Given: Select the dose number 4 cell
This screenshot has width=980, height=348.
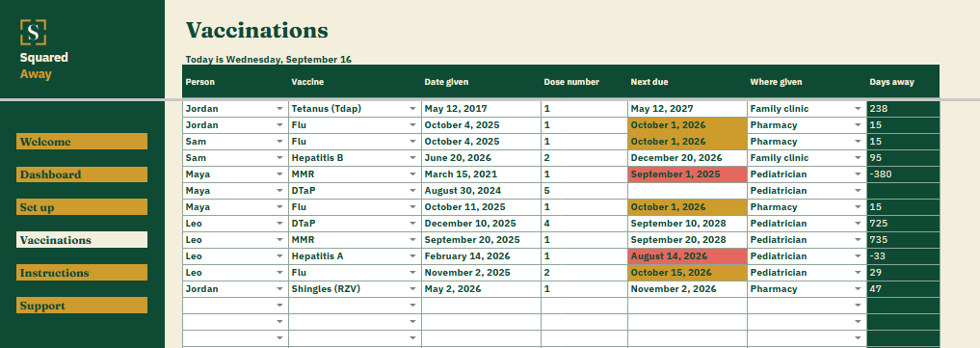Looking at the screenshot, I should click(584, 223).
